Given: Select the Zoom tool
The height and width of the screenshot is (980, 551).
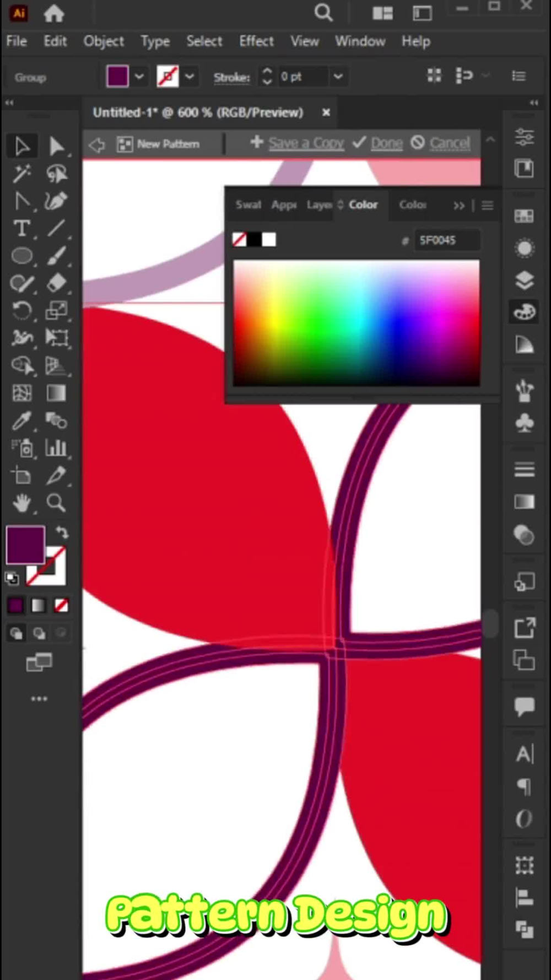Looking at the screenshot, I should tap(56, 503).
